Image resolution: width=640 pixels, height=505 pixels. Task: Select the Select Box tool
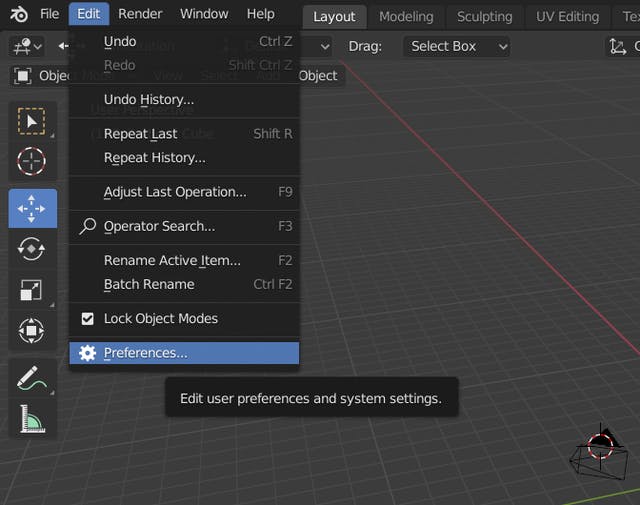(x=32, y=121)
